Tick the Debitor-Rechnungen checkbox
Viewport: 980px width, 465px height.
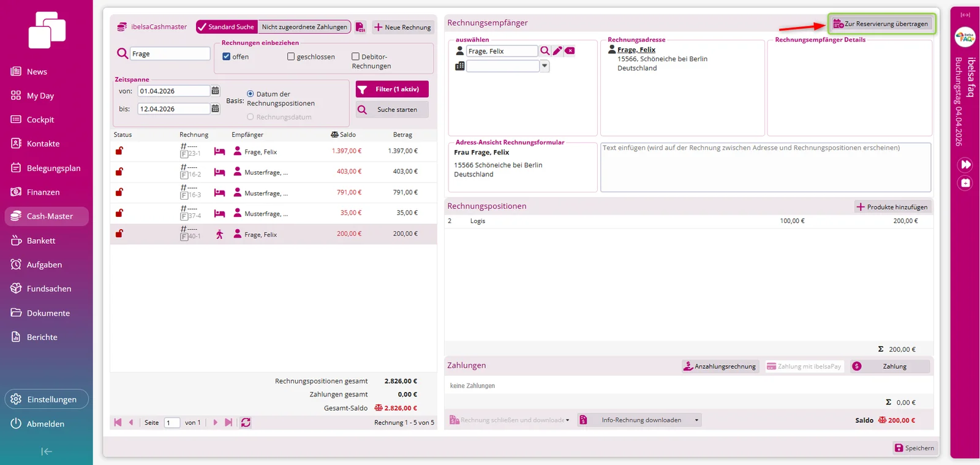click(x=355, y=56)
